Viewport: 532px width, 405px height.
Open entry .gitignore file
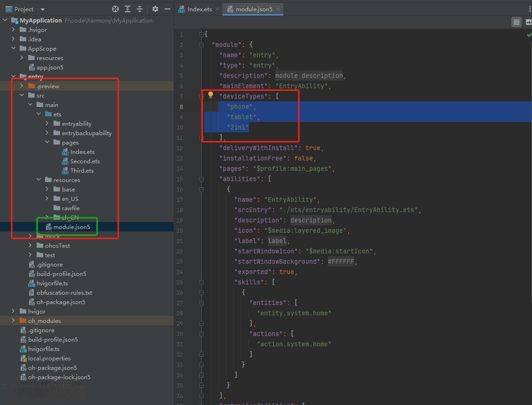pyautogui.click(x=50, y=265)
